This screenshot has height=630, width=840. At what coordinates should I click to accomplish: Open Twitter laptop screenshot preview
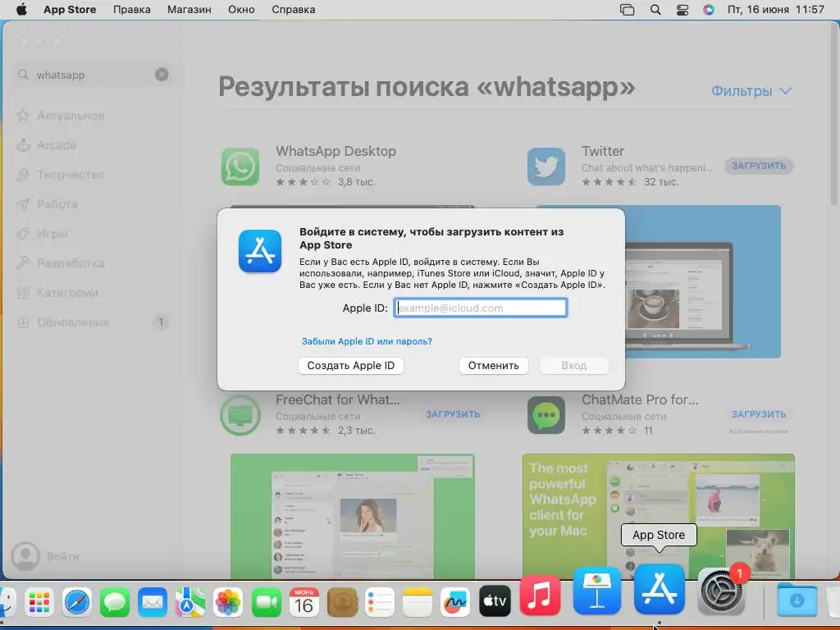pos(703,282)
